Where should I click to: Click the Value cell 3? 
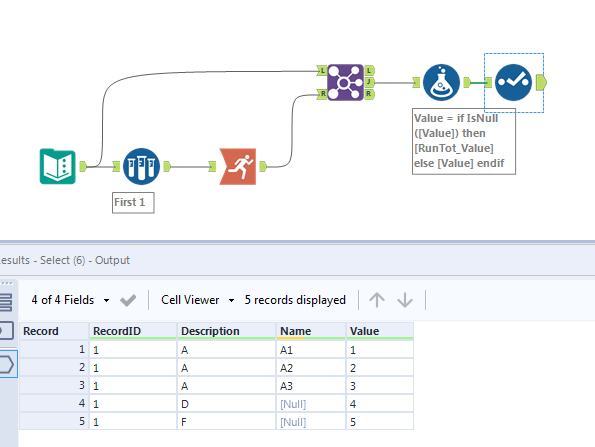[380, 386]
